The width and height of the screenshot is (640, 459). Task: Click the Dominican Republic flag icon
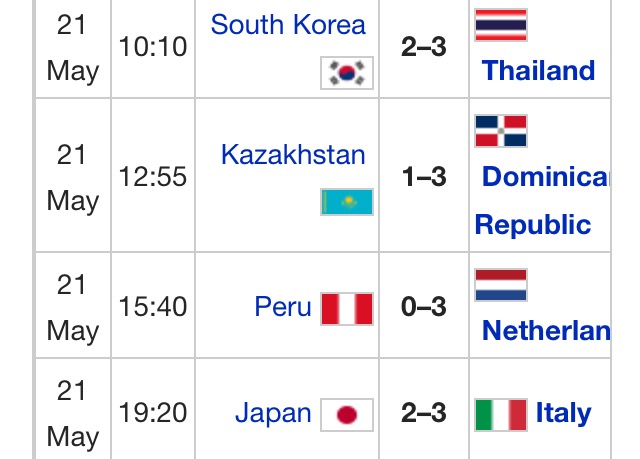click(x=501, y=131)
